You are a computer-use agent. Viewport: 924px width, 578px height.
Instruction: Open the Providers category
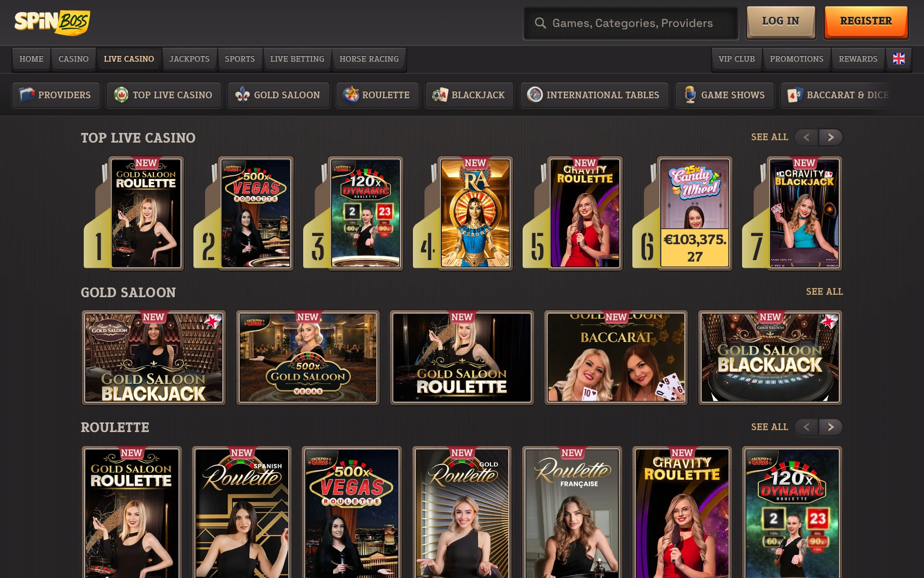pyautogui.click(x=55, y=95)
